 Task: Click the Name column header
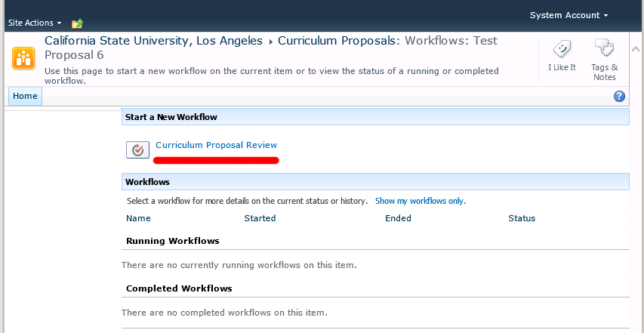pos(139,218)
